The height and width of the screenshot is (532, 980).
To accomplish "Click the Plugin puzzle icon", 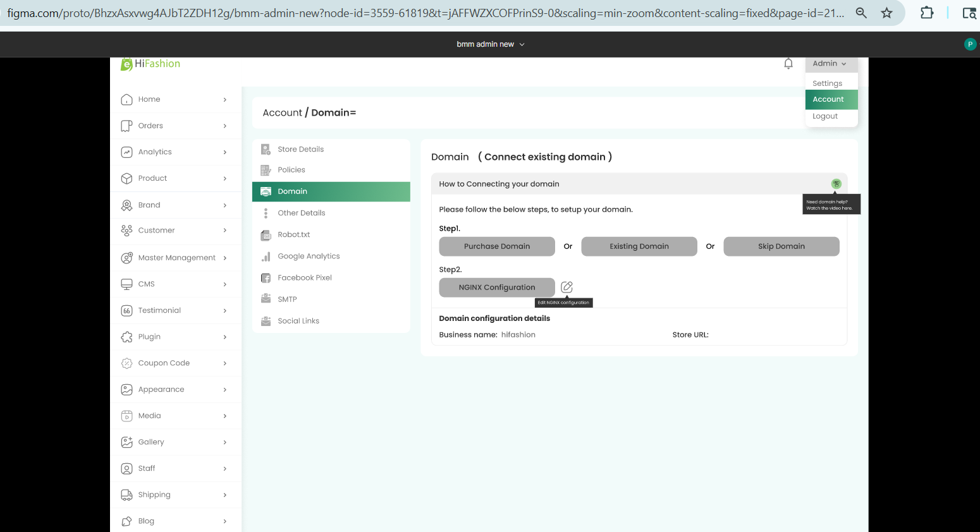I will click(x=126, y=337).
